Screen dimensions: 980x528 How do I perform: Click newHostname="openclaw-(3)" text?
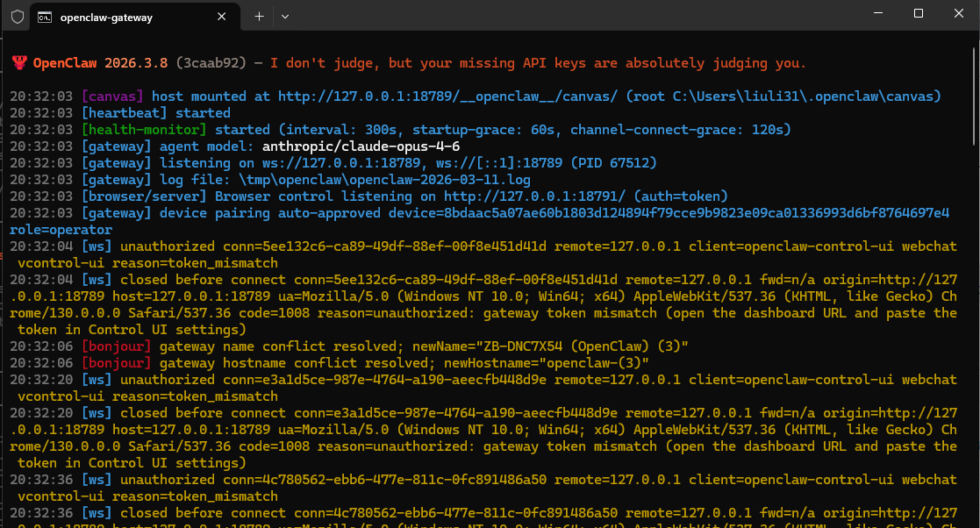[547, 363]
